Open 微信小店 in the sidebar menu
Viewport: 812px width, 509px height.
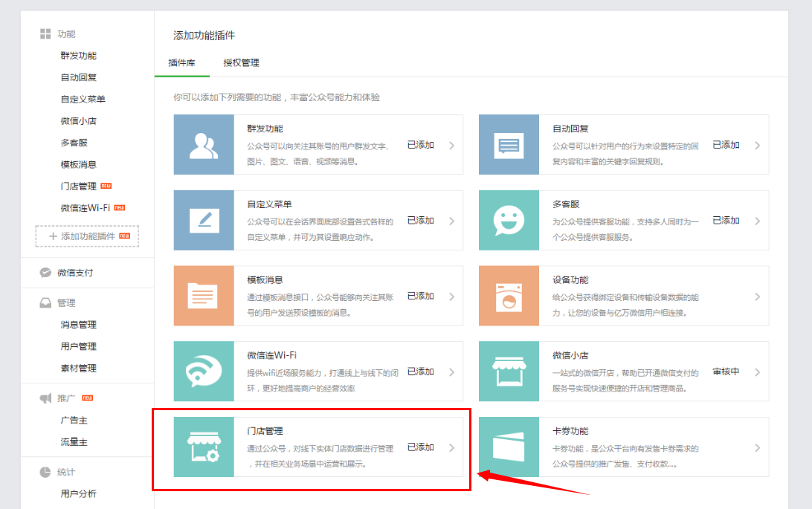click(x=79, y=120)
